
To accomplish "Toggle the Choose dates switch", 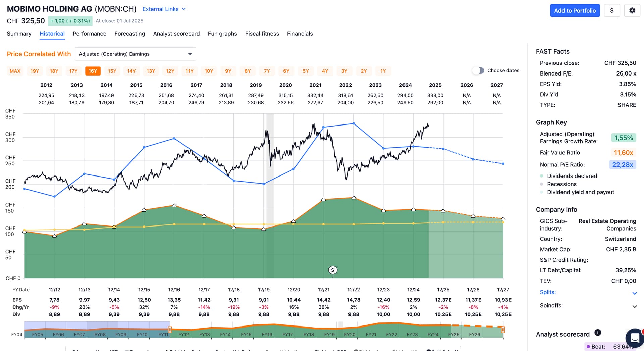I will click(478, 70).
